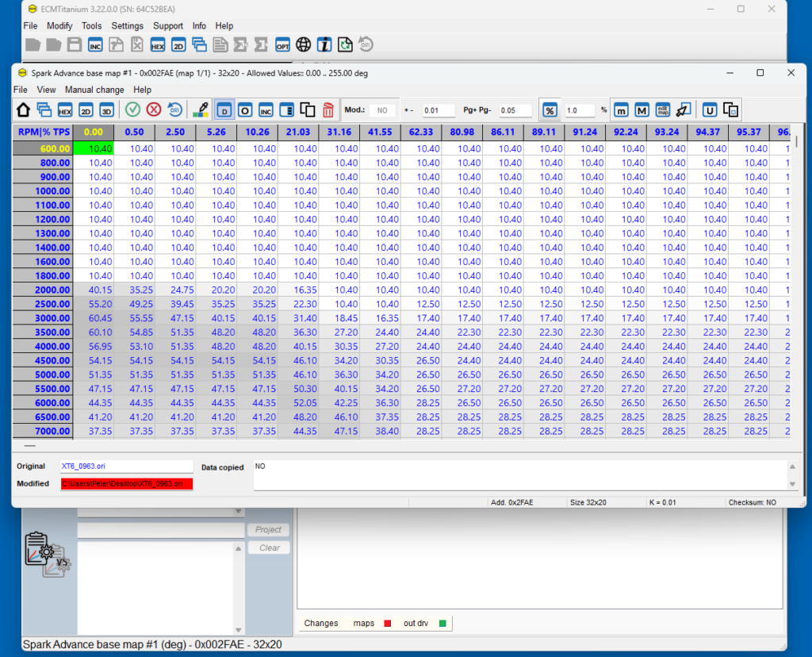Click HEX icon in main ECMTitanium toolbar

coord(158,45)
